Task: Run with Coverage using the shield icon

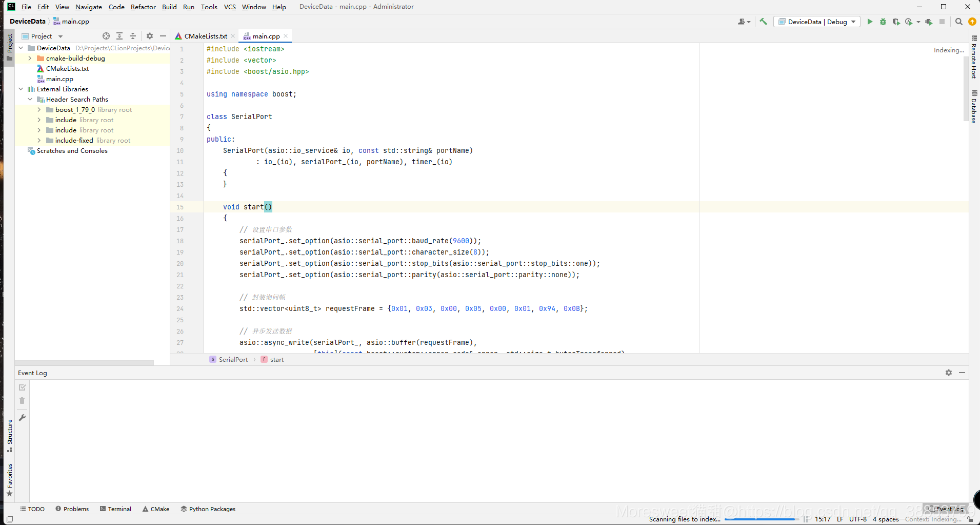Action: (x=897, y=22)
